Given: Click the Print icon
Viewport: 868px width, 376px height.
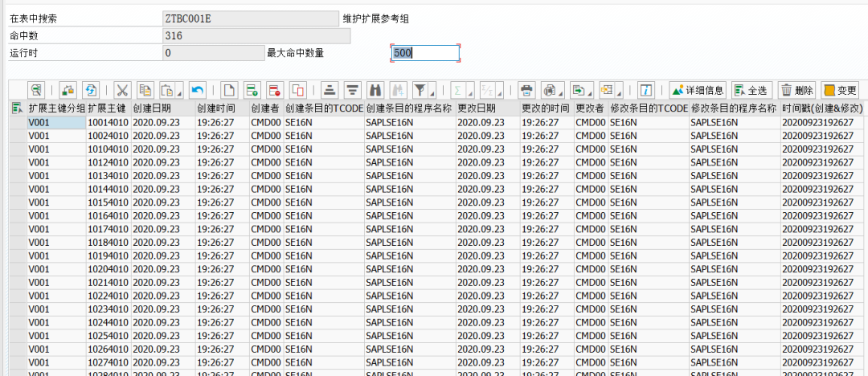Looking at the screenshot, I should coord(527,90).
